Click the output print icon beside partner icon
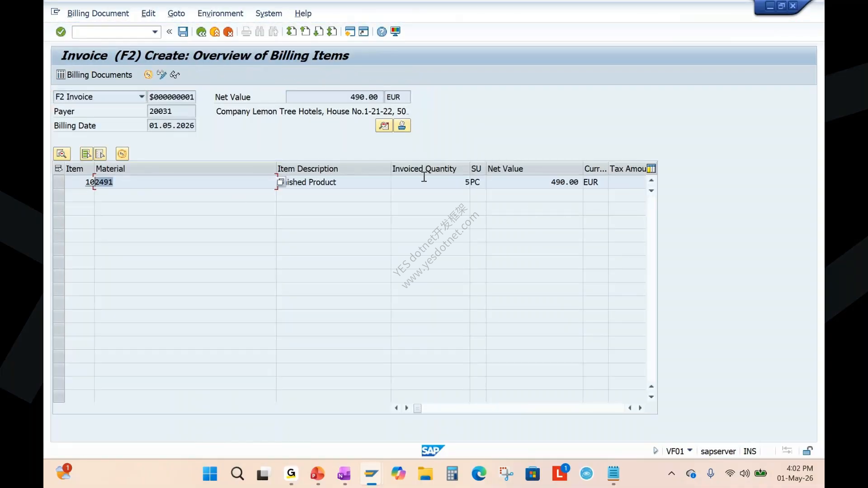Image resolution: width=868 pixels, height=488 pixels. pos(401,126)
